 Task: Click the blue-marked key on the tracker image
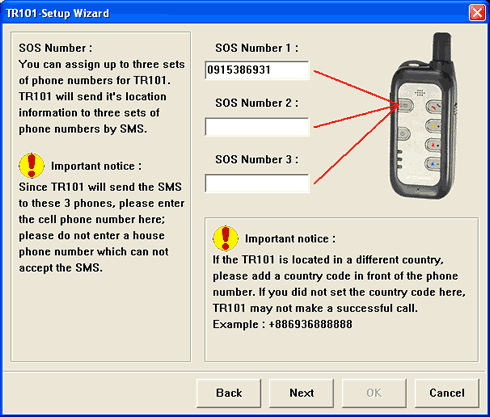pos(433,164)
